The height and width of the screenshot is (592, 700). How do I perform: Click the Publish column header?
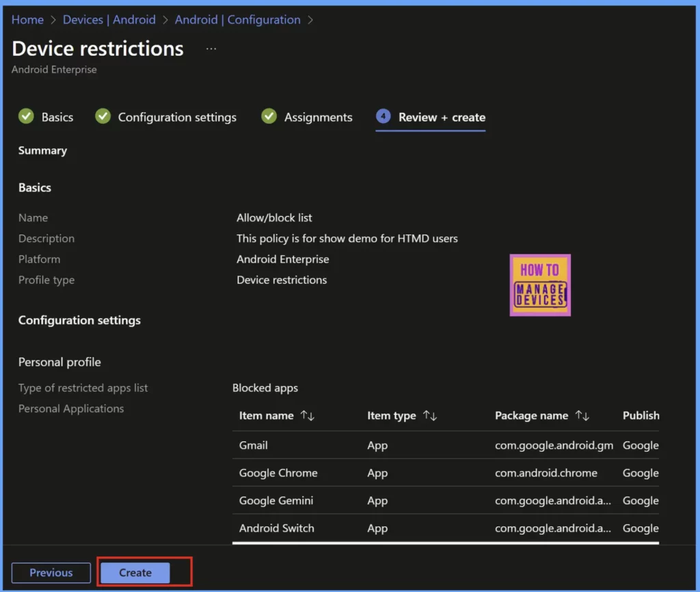tap(641, 416)
